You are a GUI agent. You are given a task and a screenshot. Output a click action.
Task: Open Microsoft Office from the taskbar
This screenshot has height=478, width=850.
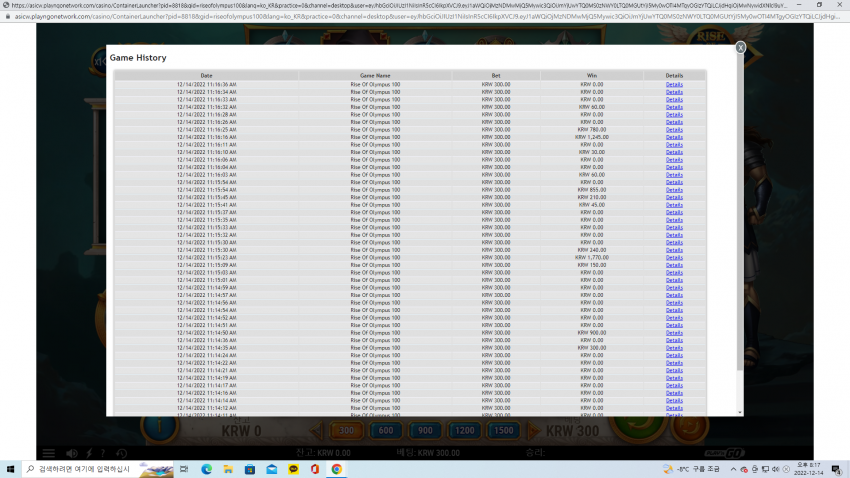coord(315,469)
